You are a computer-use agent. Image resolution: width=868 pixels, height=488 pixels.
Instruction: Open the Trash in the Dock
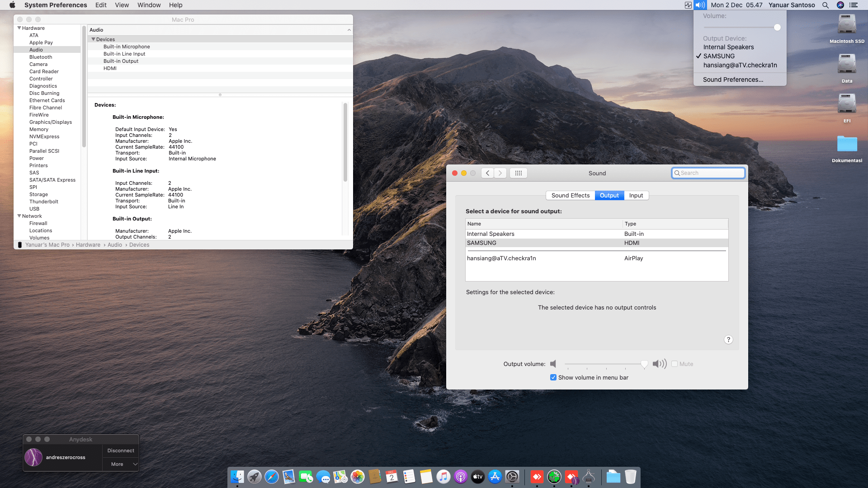tap(631, 477)
